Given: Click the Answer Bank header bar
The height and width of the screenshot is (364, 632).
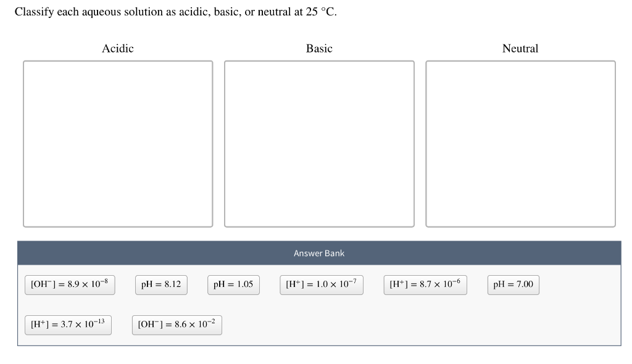Looking at the screenshot, I should [319, 253].
